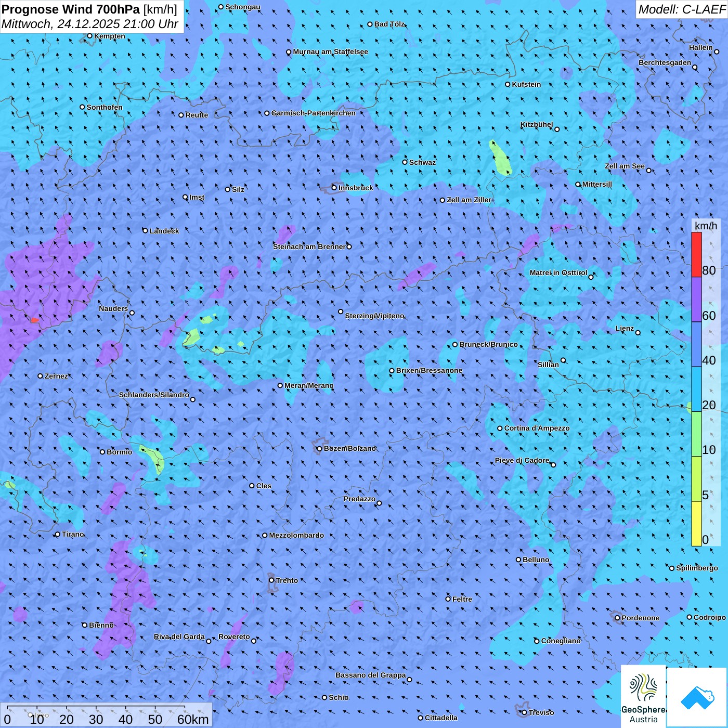Click the Kufstein map marker dot
This screenshot has width=728, height=728.
point(508,84)
